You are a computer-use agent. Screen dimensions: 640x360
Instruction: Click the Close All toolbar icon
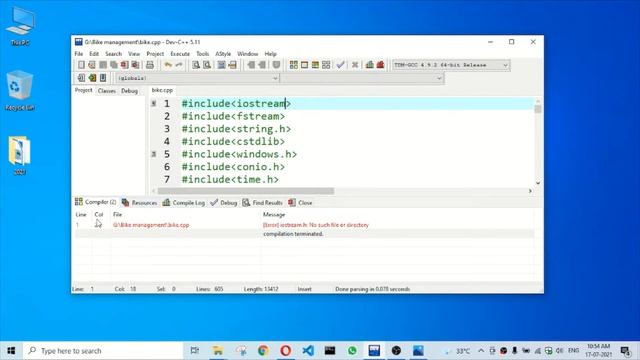point(135,65)
